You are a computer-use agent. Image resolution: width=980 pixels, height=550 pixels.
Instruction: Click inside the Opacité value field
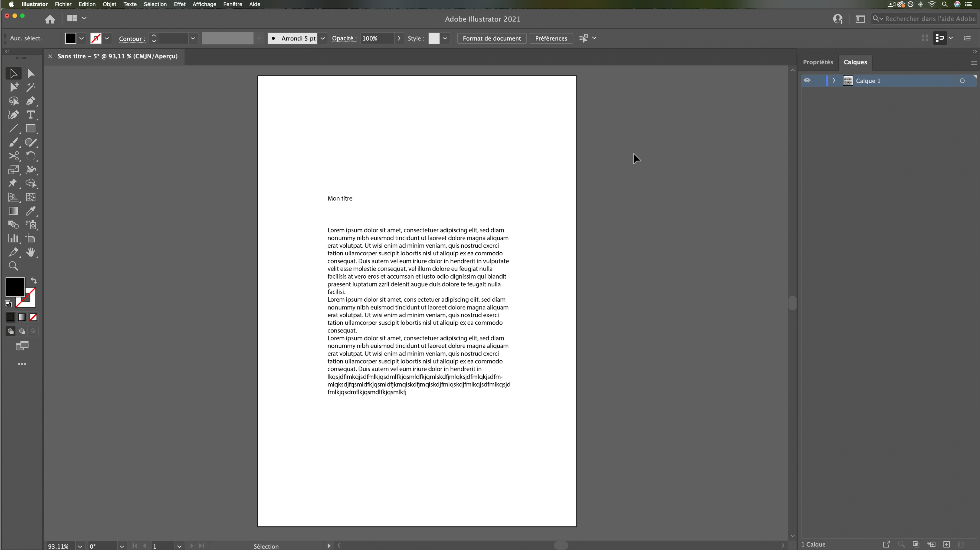pos(377,38)
